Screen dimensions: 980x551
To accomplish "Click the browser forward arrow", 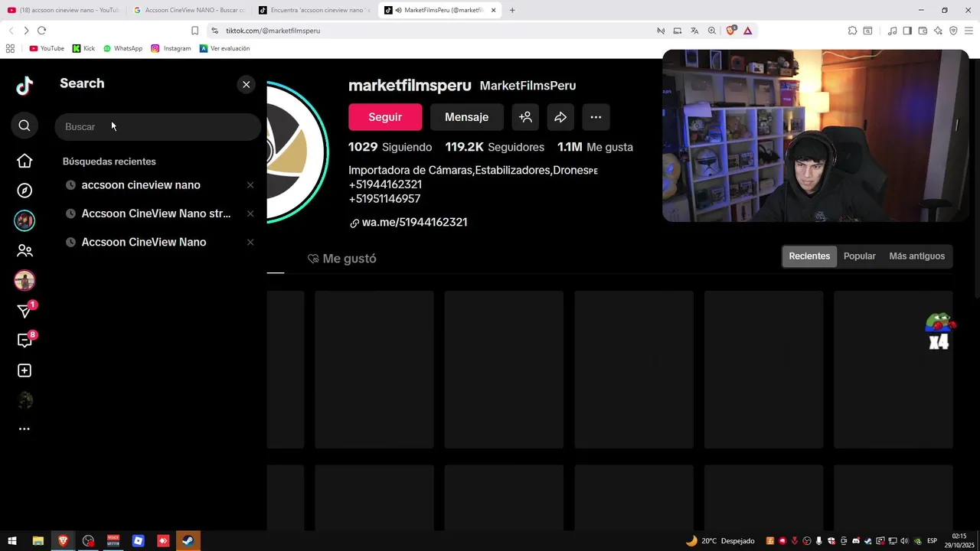I will [x=26, y=31].
